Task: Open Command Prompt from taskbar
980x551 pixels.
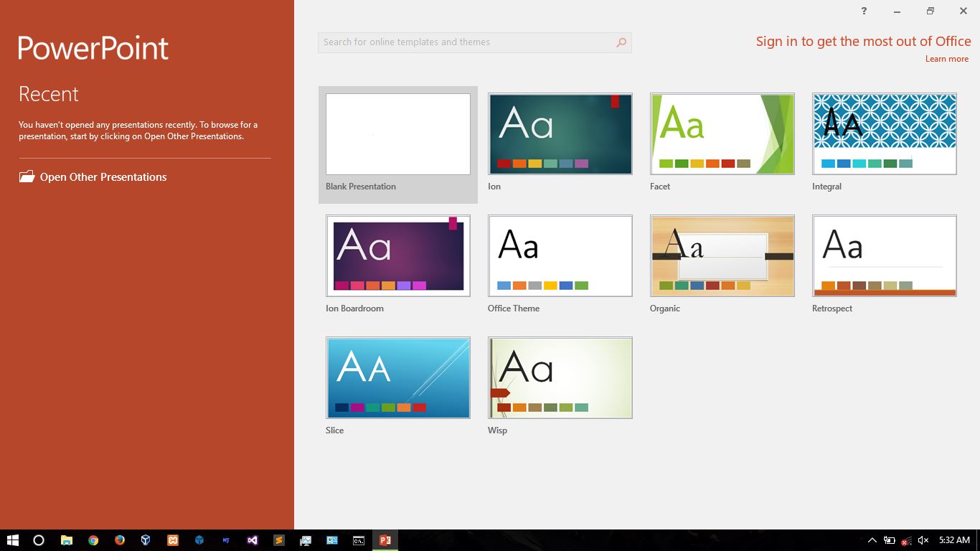Action: (x=359, y=540)
